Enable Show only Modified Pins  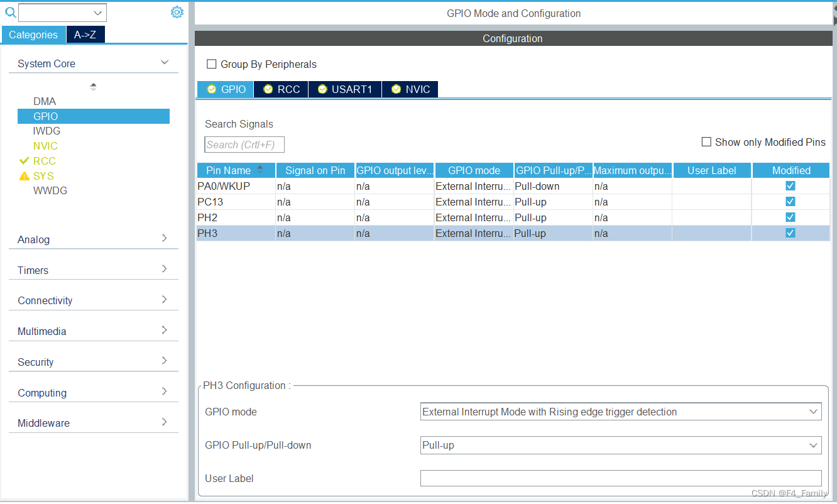(x=706, y=142)
